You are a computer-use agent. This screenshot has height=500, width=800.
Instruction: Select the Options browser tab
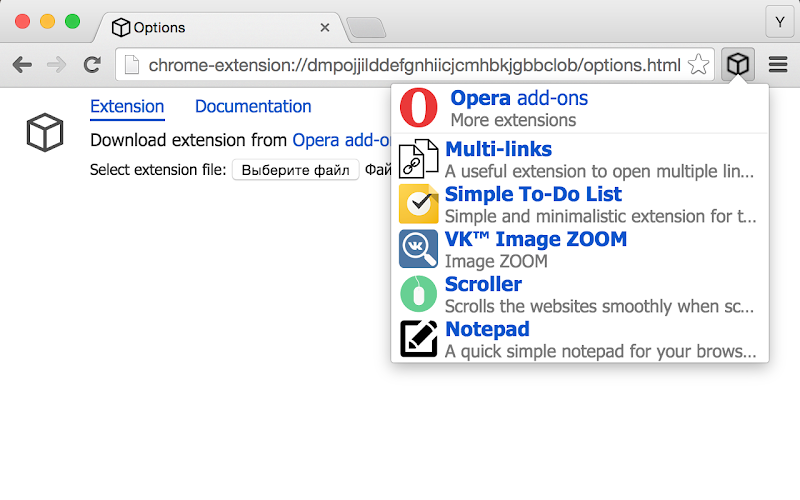pyautogui.click(x=222, y=28)
